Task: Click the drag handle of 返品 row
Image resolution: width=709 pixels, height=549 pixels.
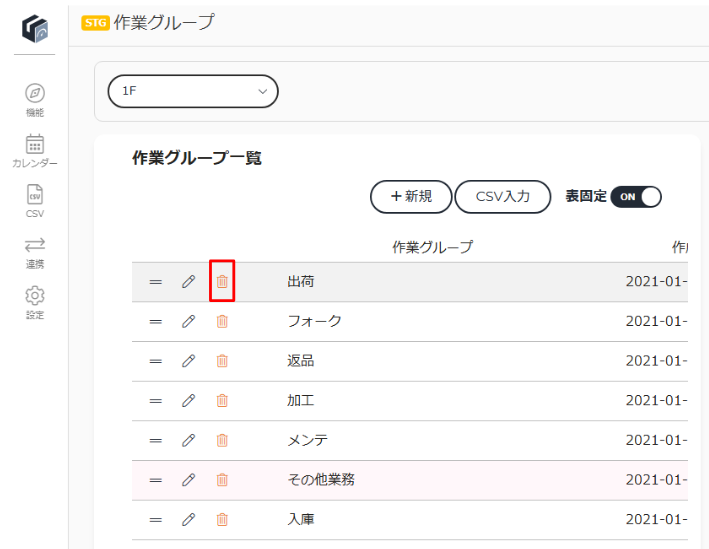Action: [x=156, y=361]
